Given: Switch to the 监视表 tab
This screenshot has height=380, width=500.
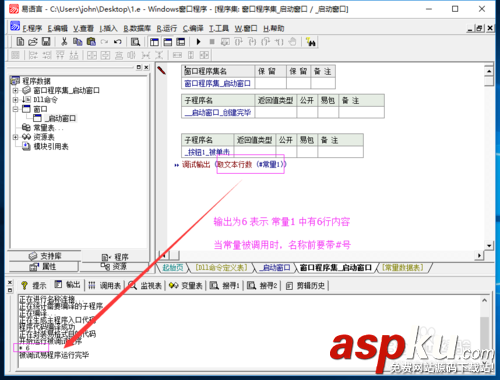Looking at the screenshot, I should pos(145,285).
